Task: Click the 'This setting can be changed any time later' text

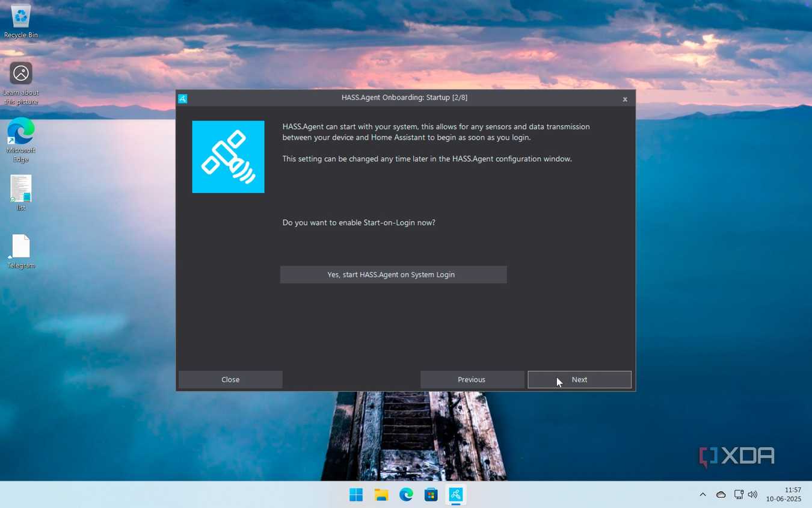Action: (x=427, y=159)
